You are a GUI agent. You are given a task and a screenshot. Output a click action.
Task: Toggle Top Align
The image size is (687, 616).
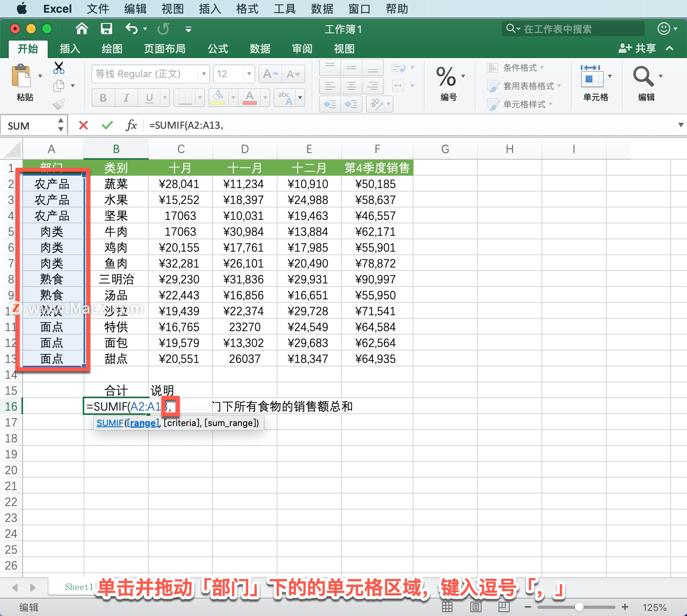330,68
